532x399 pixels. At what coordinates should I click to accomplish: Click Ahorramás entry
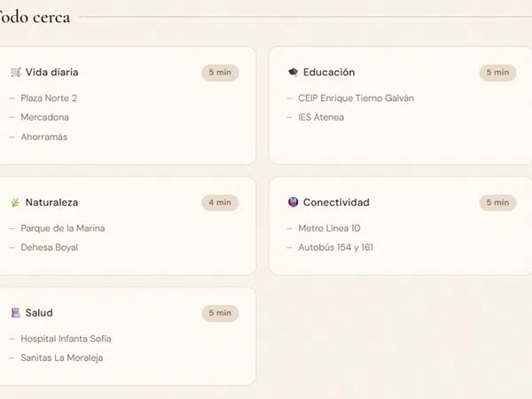[44, 137]
